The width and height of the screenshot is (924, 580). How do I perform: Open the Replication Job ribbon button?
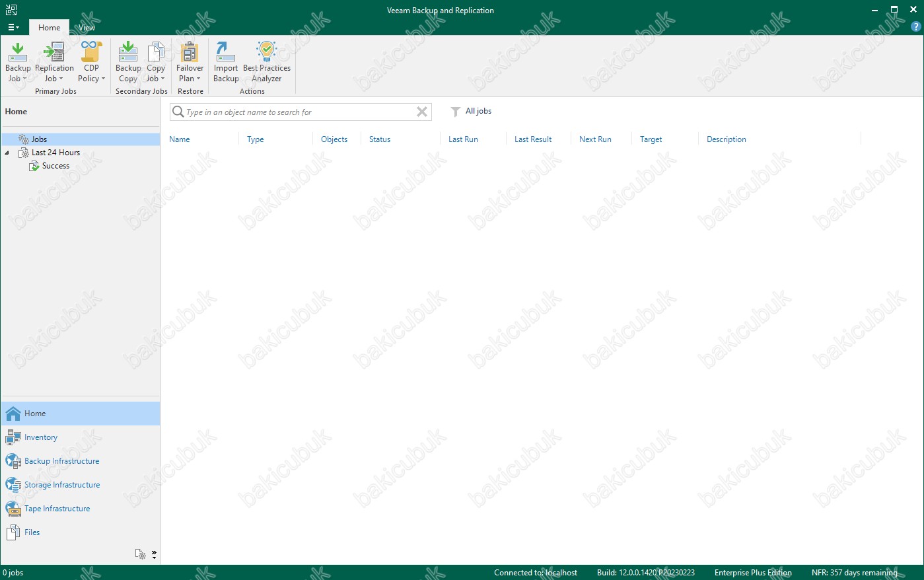54,62
